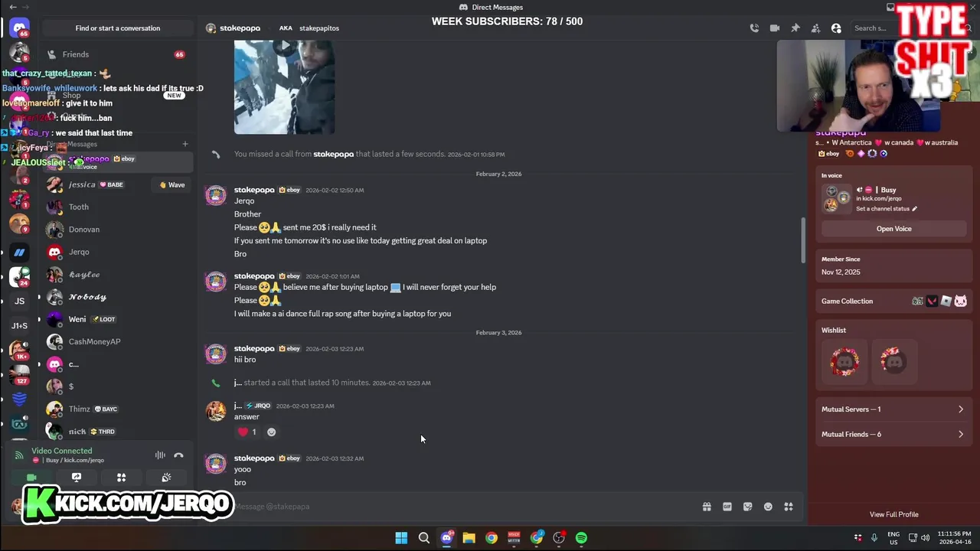The width and height of the screenshot is (980, 551).
Task: Send a gift icon
Action: tap(707, 507)
